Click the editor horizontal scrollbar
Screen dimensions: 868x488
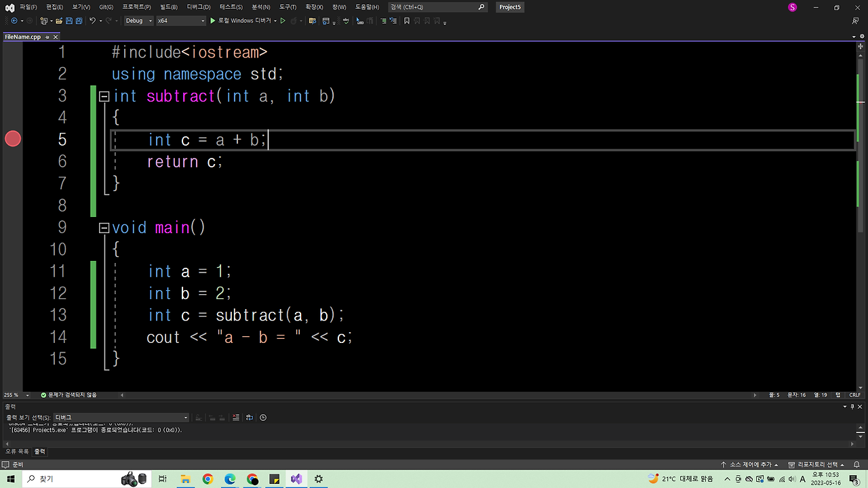click(438, 395)
